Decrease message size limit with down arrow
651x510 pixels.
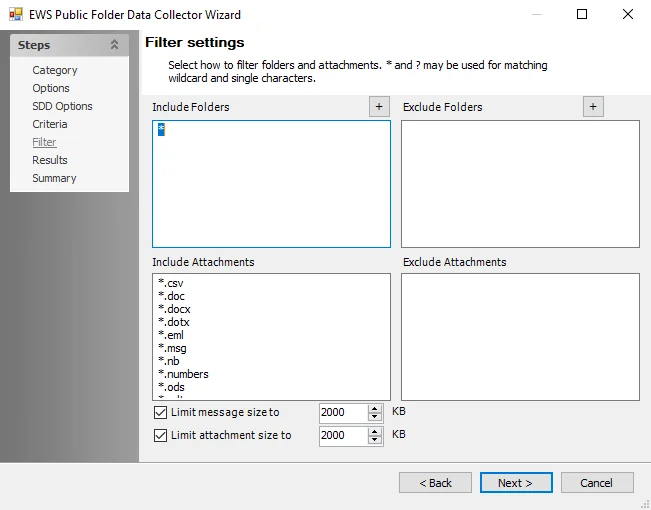coord(375,417)
